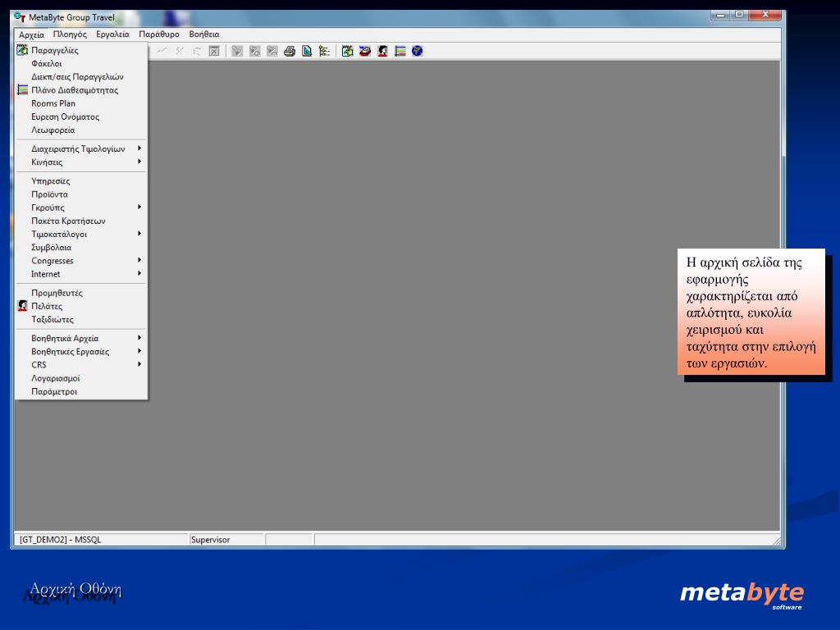Click the MetaByte Group Travel title bar icon
This screenshot has height=630, width=840.
20,17
